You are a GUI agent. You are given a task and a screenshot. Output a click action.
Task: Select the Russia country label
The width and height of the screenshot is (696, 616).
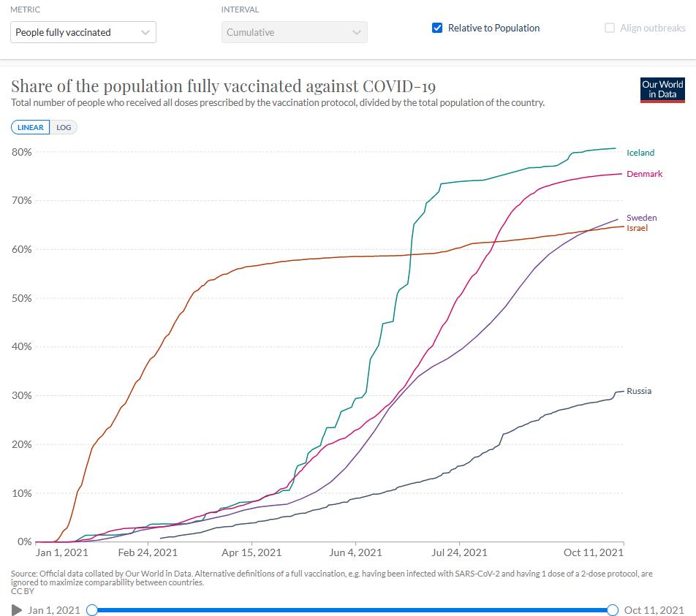638,391
